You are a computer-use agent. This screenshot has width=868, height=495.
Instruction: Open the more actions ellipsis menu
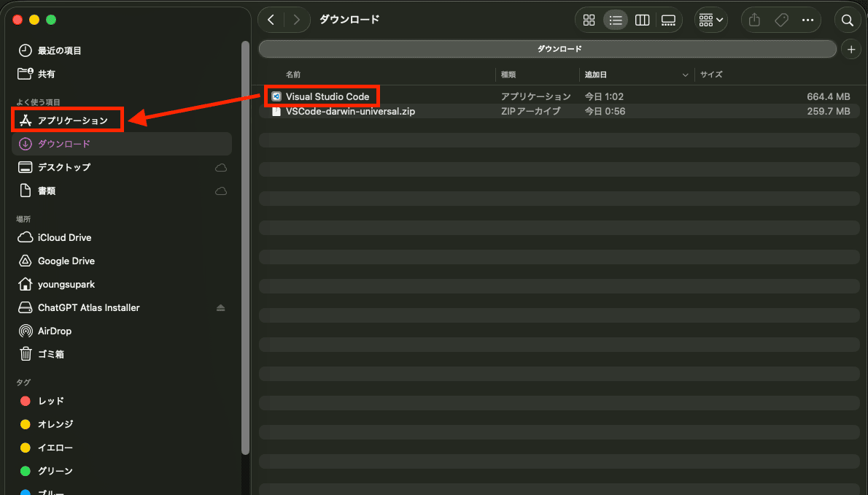click(x=807, y=20)
